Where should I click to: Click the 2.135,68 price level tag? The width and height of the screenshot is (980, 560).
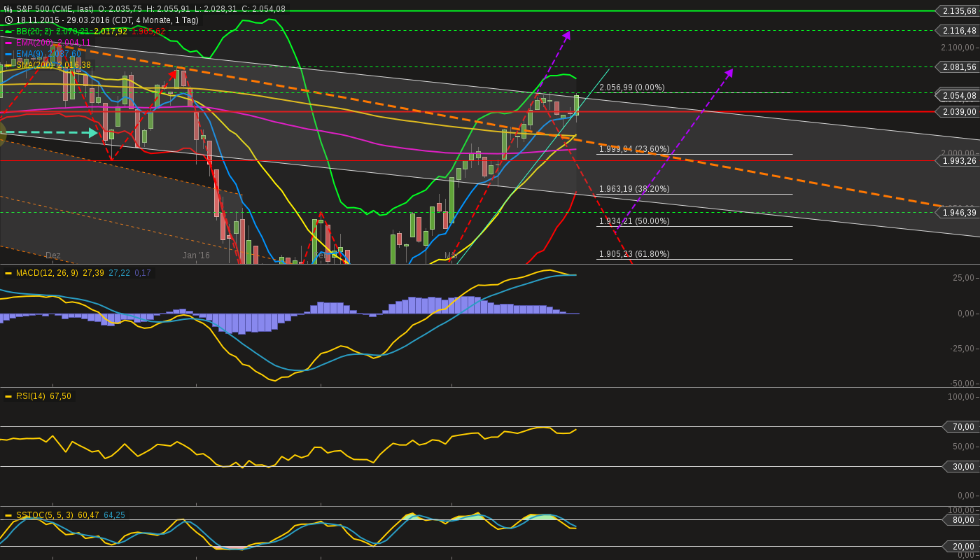pos(958,11)
